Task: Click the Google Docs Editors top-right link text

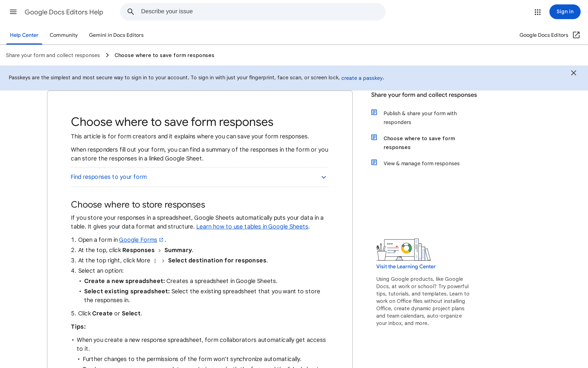Action: (544, 35)
